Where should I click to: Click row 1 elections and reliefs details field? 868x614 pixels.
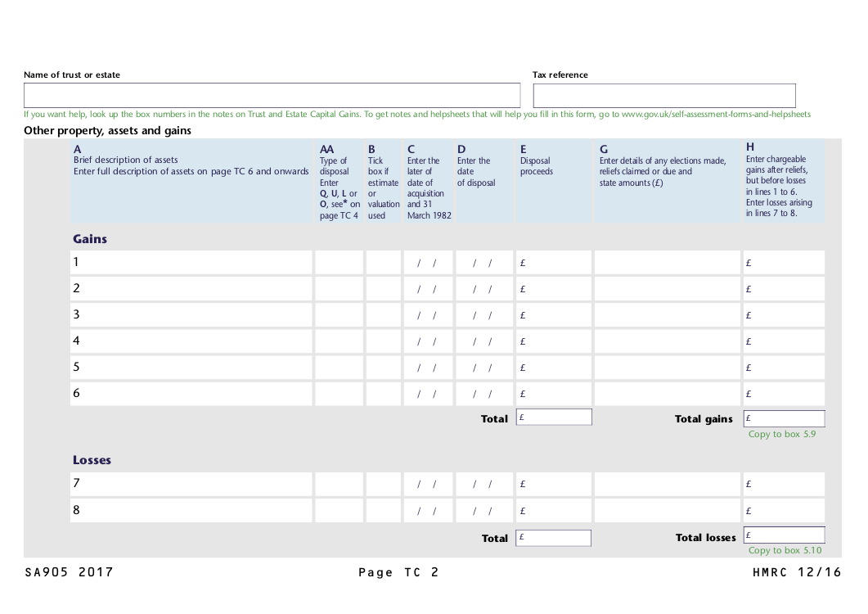[667, 263]
